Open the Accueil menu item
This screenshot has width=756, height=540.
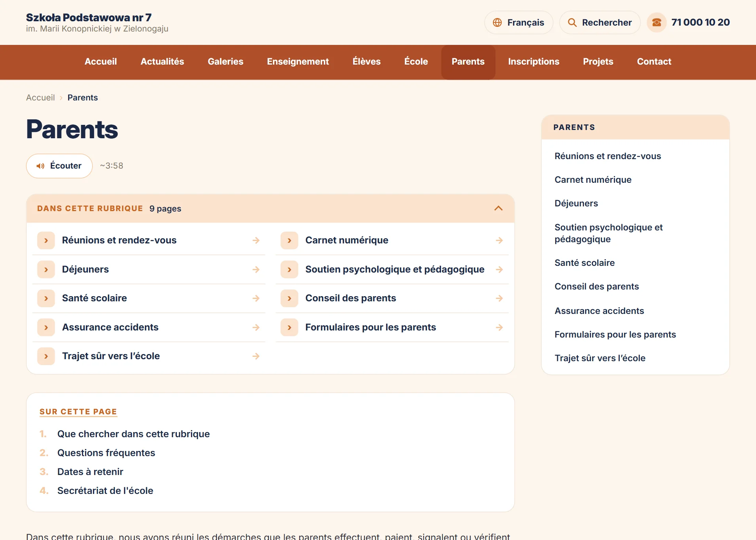(x=101, y=62)
